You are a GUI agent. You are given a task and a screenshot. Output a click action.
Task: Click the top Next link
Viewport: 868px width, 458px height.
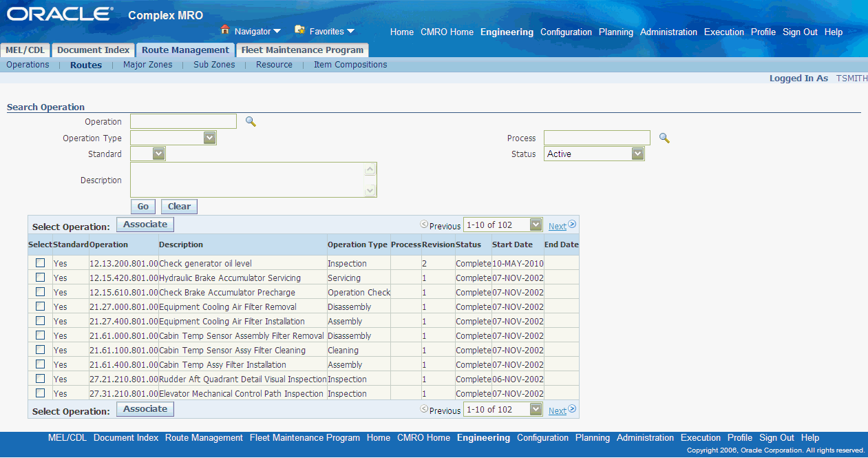[558, 226]
